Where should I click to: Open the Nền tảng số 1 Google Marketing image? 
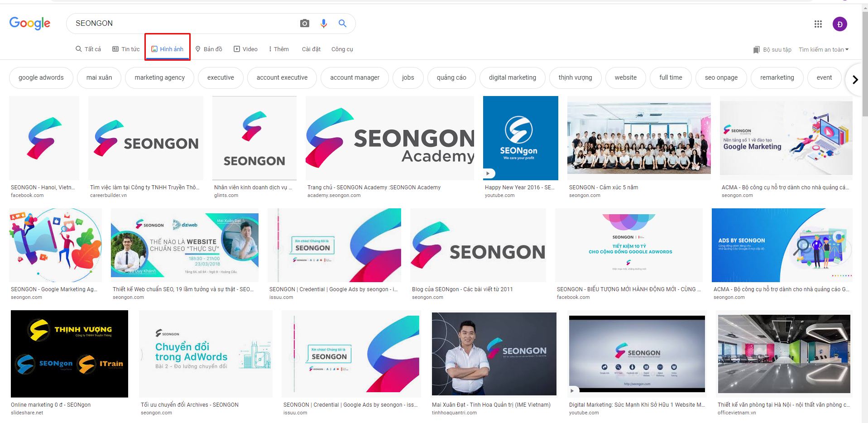click(x=786, y=138)
